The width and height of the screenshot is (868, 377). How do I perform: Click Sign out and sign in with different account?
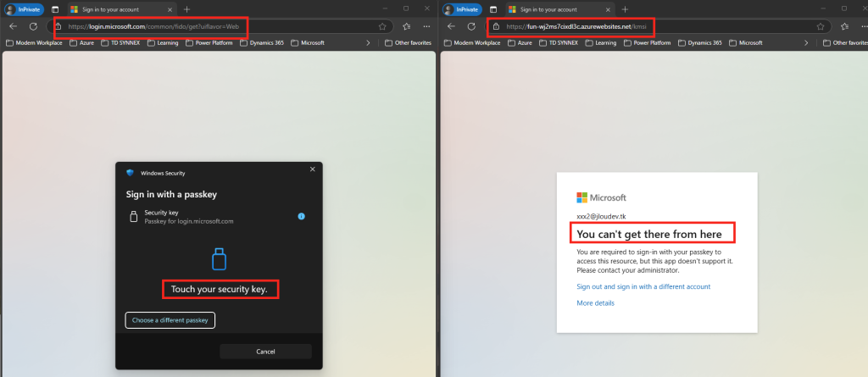tap(643, 286)
